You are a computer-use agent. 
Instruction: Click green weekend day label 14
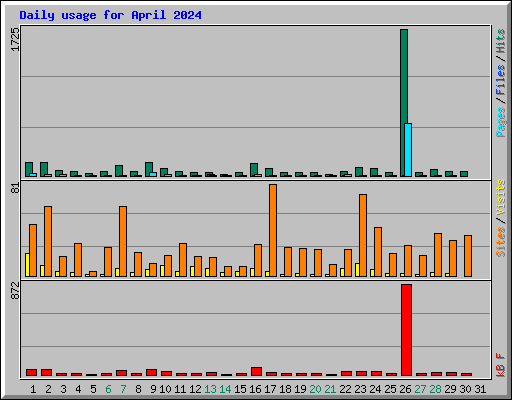[x=225, y=389]
